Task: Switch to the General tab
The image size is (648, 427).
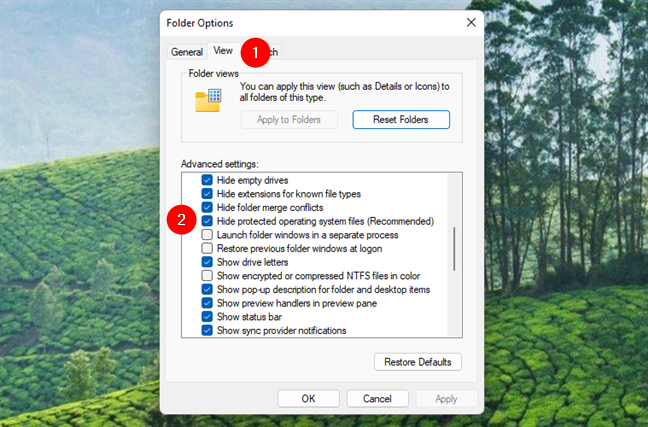Action: [187, 52]
